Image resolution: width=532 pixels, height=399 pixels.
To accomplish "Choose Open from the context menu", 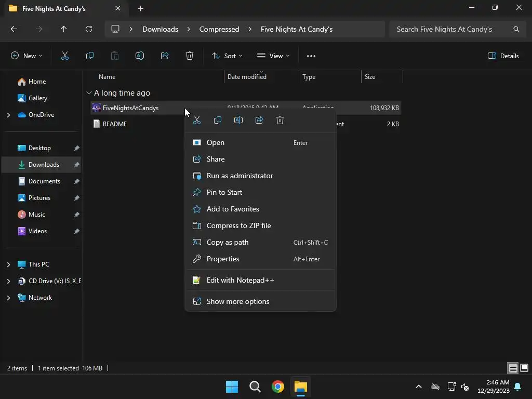I will point(261,142).
